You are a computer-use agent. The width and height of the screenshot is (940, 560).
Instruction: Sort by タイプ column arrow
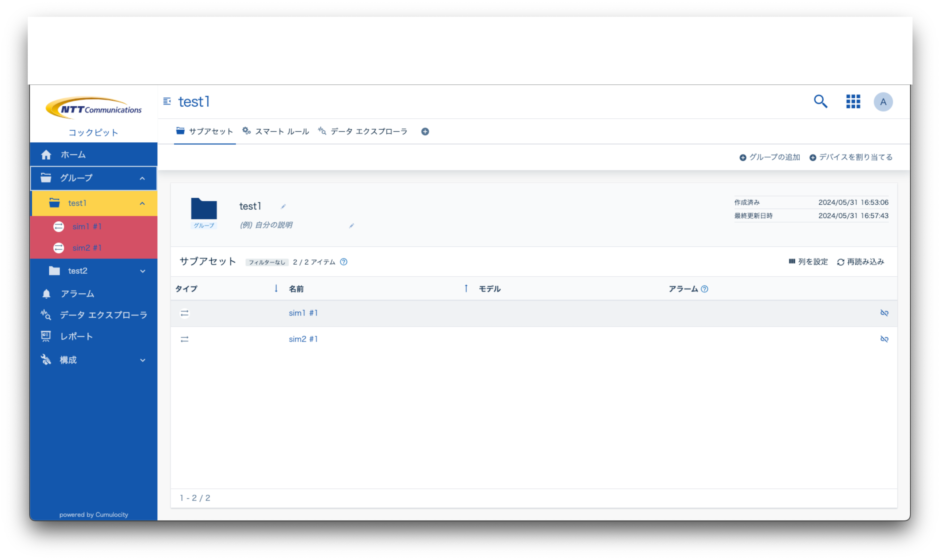276,289
